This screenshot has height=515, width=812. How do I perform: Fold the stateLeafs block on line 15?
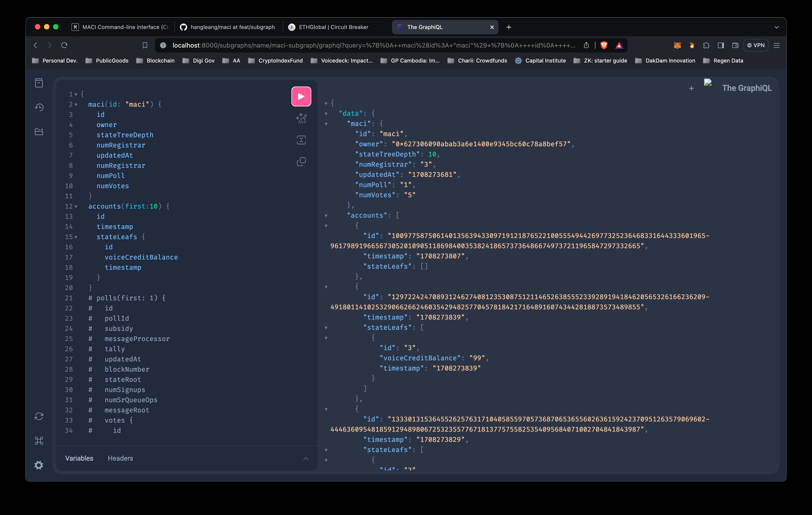(76, 237)
